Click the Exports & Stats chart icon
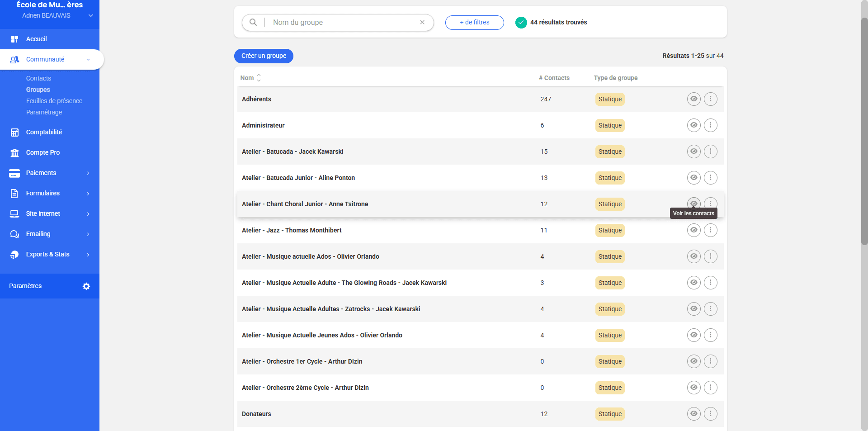The image size is (868, 431). [x=14, y=255]
